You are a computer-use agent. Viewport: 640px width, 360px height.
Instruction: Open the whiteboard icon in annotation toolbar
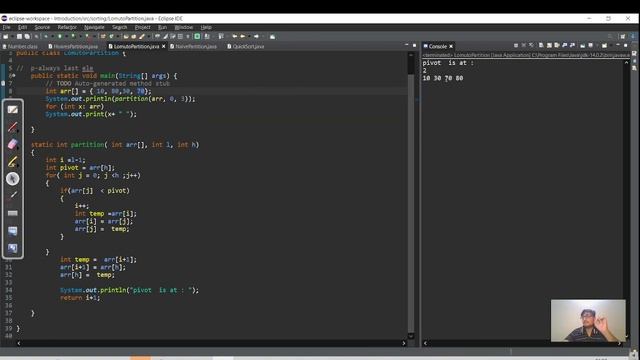pos(13,109)
